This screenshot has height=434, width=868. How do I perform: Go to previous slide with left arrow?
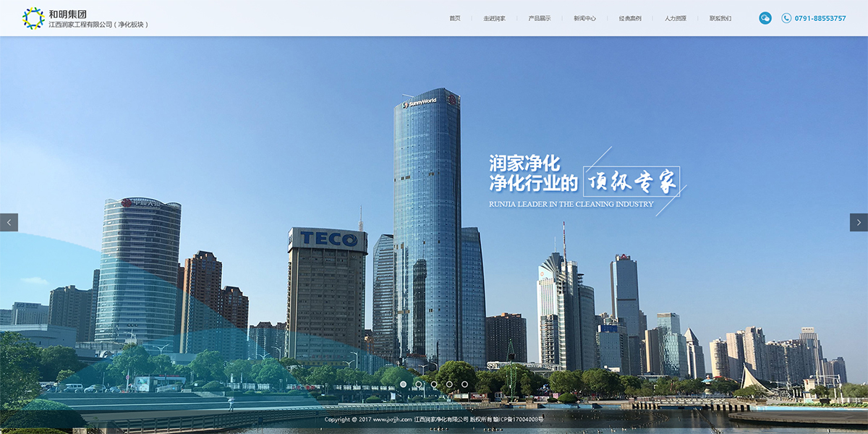tap(9, 222)
